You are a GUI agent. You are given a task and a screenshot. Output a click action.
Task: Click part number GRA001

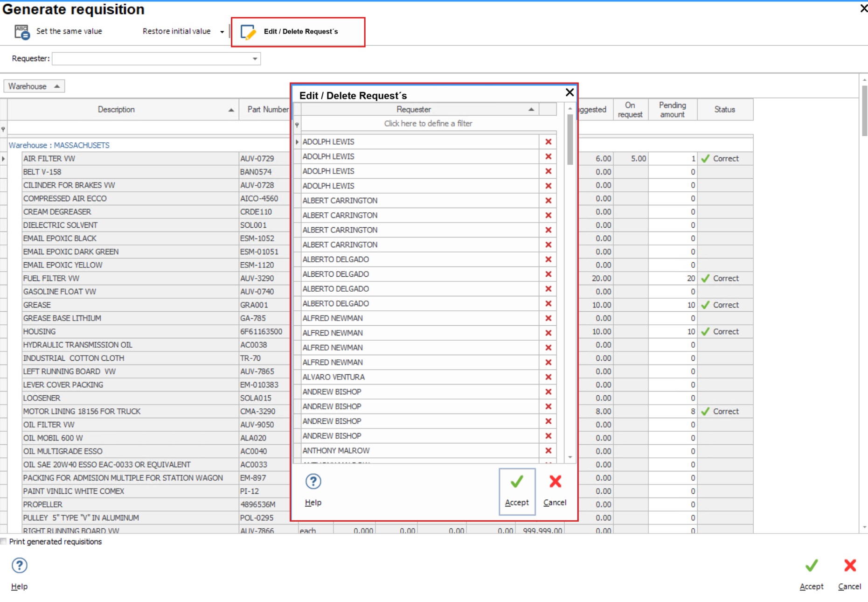pyautogui.click(x=254, y=305)
